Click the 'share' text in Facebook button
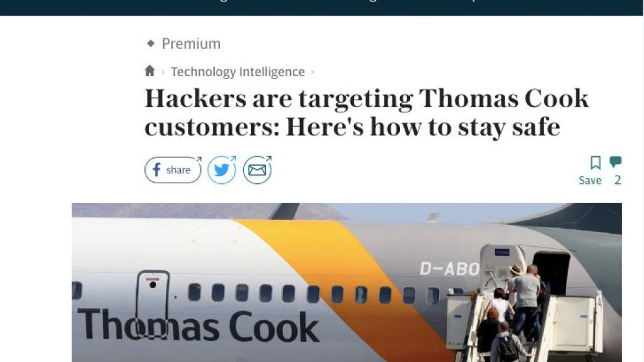Viewport: 644px width, 362px height. pos(178,170)
